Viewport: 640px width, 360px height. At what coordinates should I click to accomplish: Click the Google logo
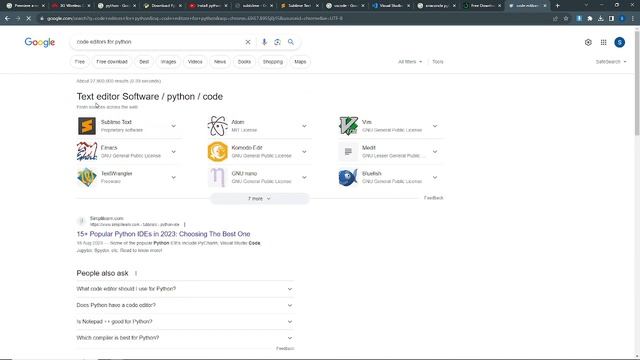click(40, 42)
